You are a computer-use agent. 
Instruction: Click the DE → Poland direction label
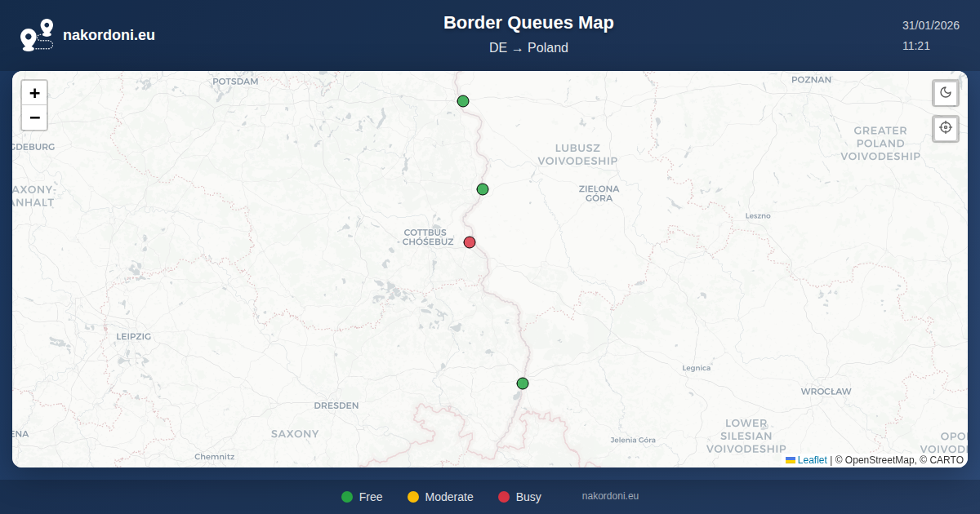click(528, 48)
